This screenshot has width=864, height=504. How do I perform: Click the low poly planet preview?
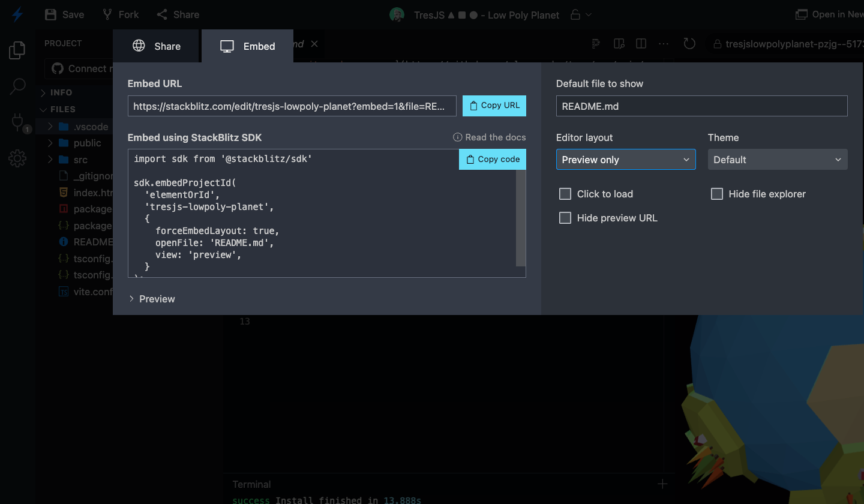point(774,408)
